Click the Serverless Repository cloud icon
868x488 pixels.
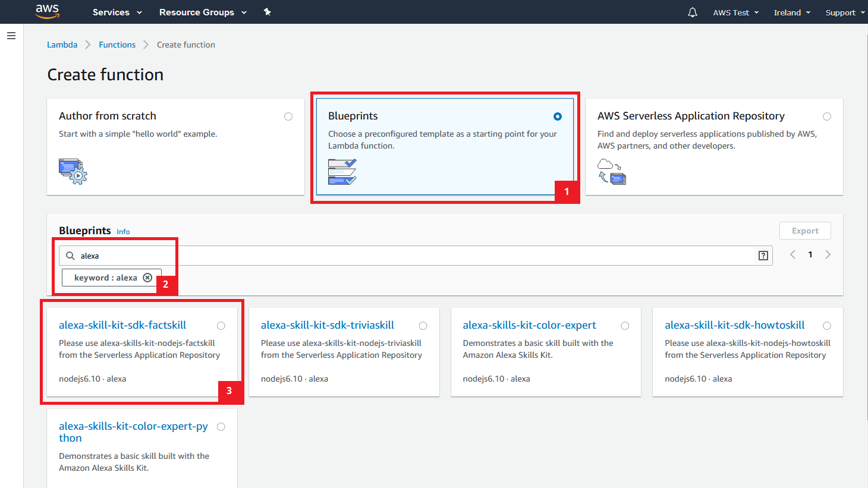612,172
